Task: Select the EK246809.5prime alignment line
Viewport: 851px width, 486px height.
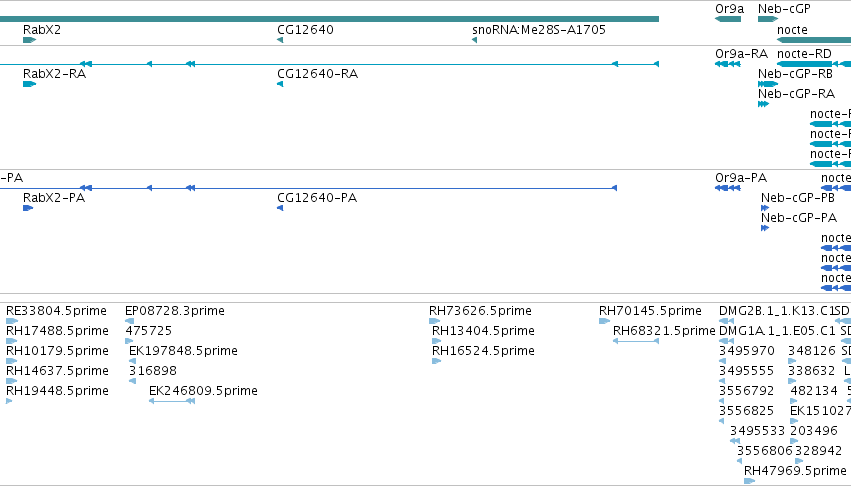Action: pos(172,401)
